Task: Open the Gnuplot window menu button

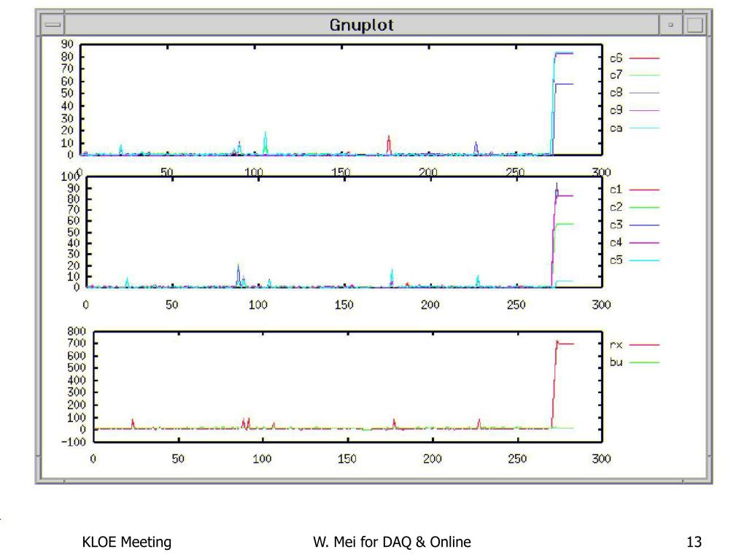Action: point(53,25)
